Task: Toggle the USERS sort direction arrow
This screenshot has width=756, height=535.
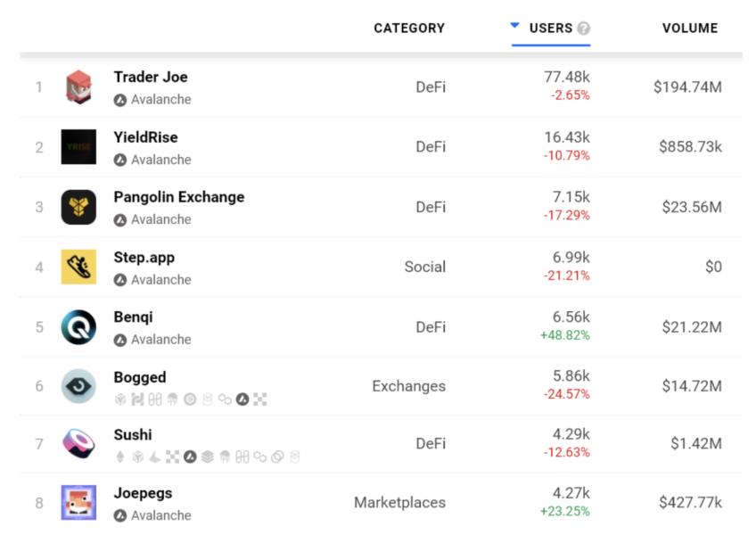Action: click(513, 25)
